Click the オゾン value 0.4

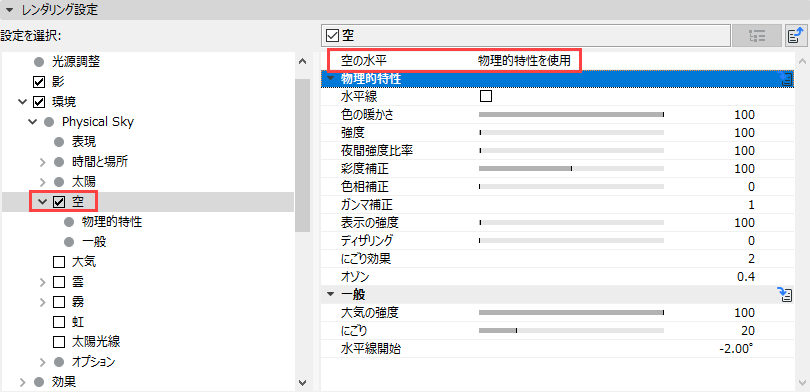point(746,277)
